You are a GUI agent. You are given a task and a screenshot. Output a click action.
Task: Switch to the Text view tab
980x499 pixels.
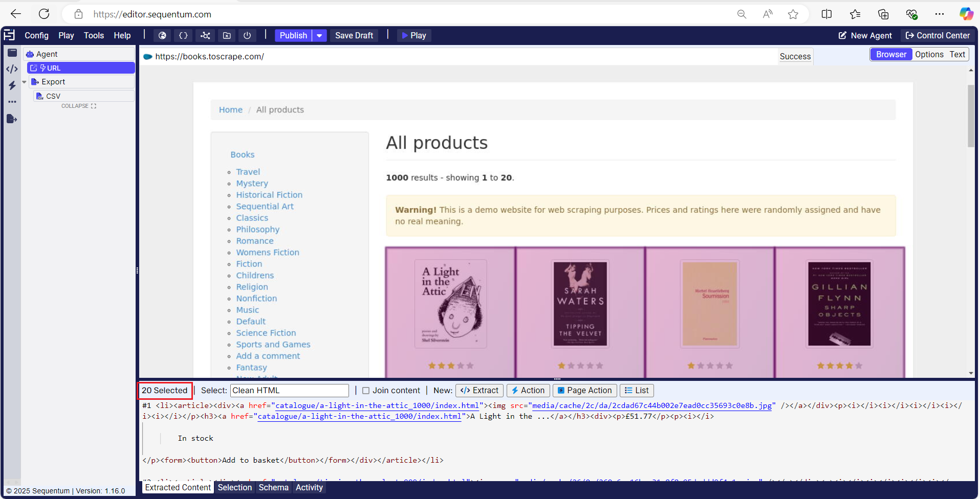[x=957, y=54]
